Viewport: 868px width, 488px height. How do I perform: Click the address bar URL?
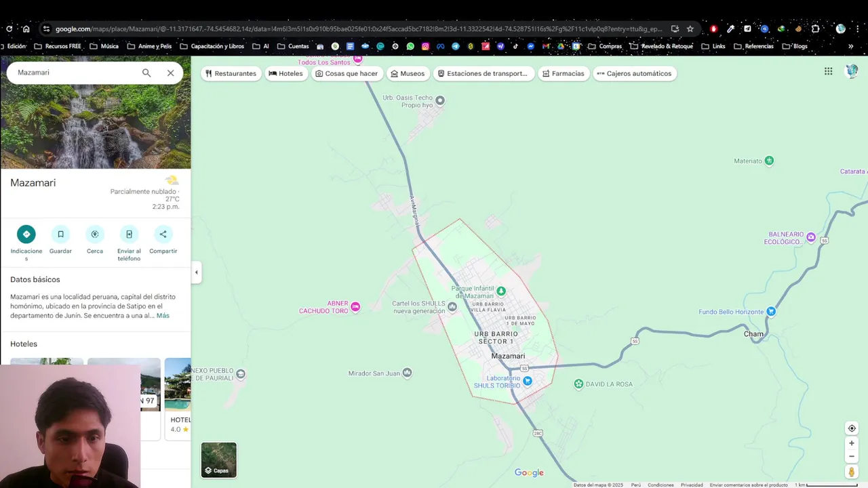[359, 28]
